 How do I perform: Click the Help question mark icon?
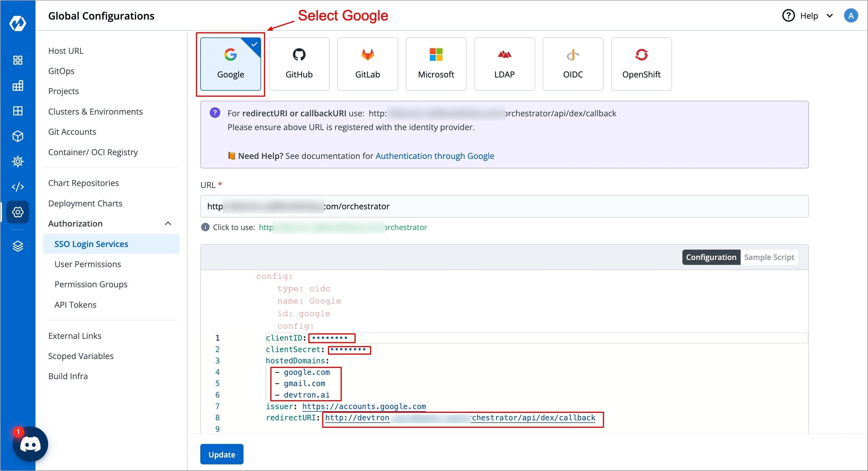tap(788, 15)
